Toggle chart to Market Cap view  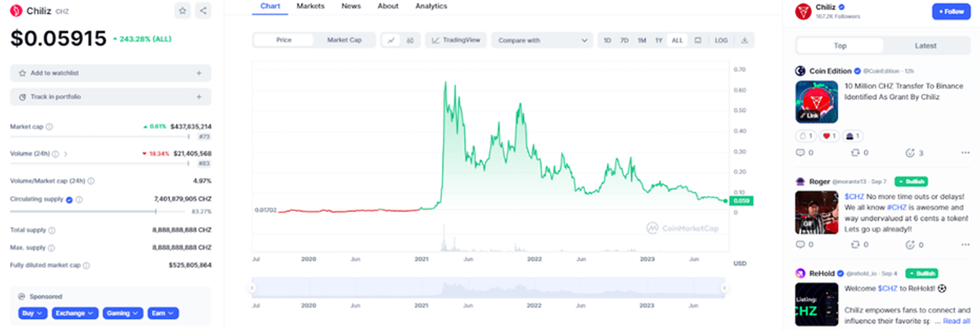click(344, 41)
